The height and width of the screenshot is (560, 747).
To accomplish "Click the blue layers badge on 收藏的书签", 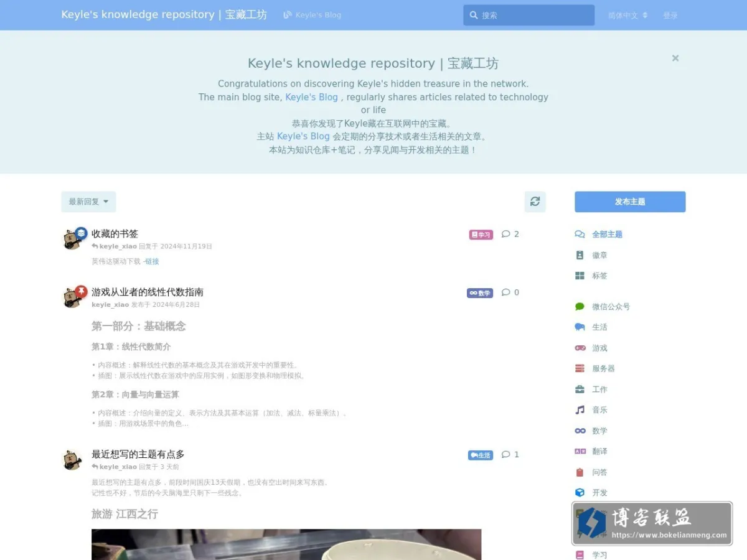I will 81,233.
